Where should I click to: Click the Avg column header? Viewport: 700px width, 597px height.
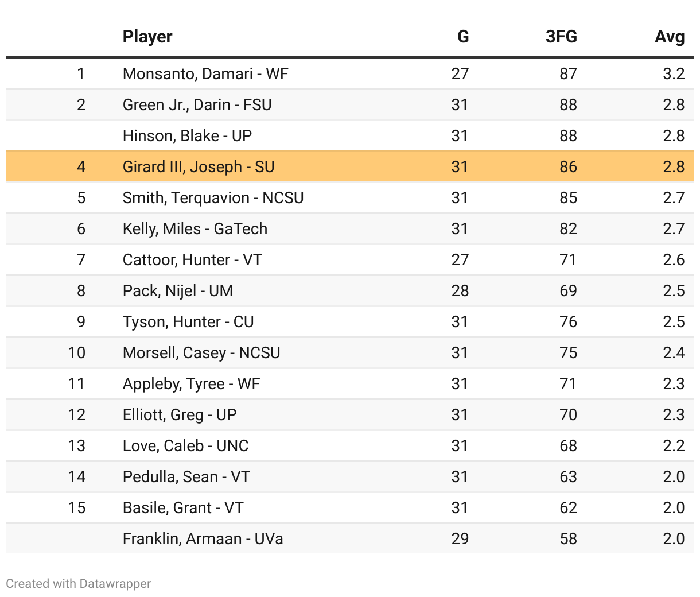click(x=670, y=37)
